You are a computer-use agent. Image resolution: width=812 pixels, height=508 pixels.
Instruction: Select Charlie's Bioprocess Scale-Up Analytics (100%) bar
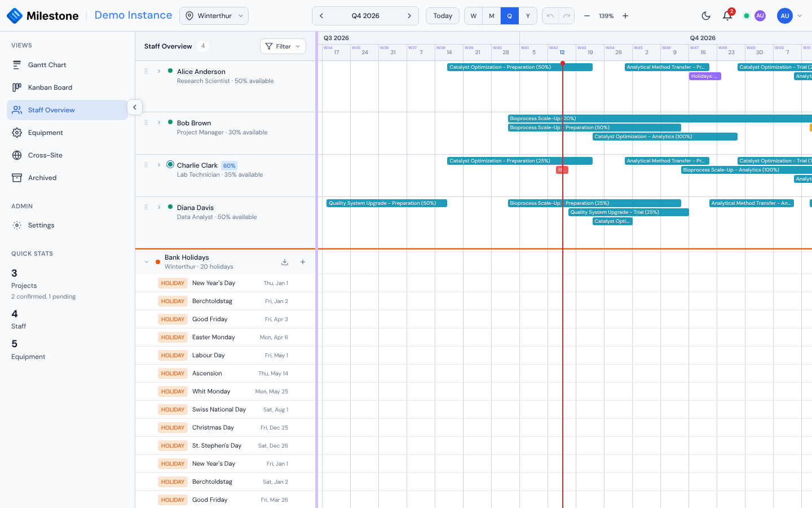(747, 170)
